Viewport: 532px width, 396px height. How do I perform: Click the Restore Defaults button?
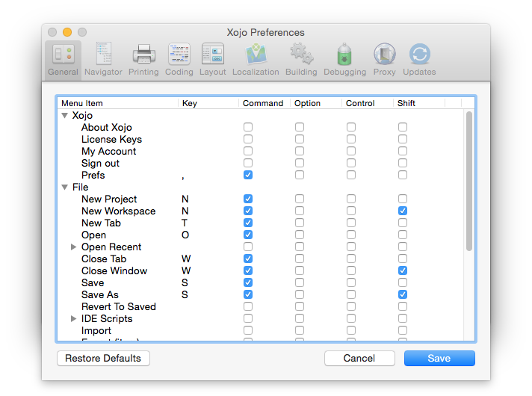click(x=103, y=359)
